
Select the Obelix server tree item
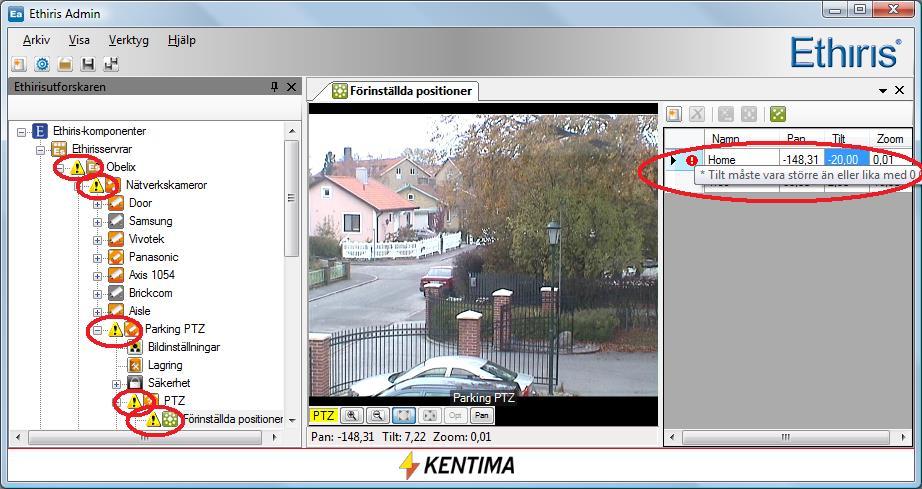click(121, 167)
